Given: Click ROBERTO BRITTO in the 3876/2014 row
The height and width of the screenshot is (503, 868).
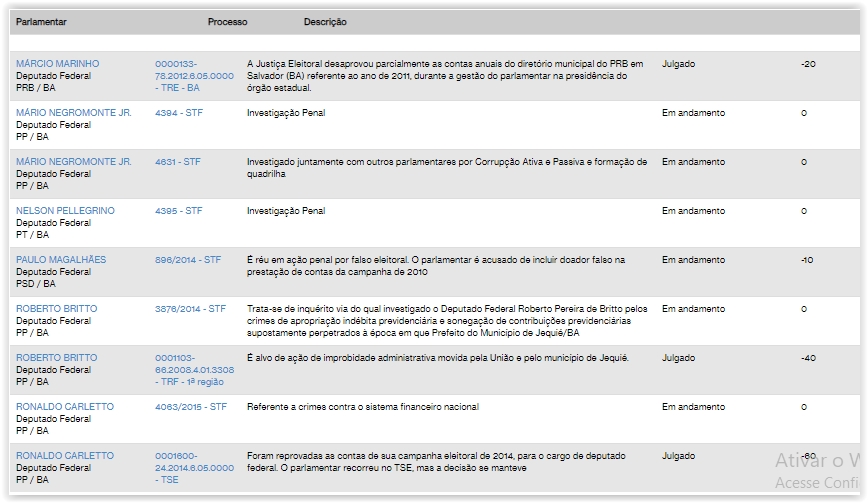Looking at the screenshot, I should (x=56, y=309).
